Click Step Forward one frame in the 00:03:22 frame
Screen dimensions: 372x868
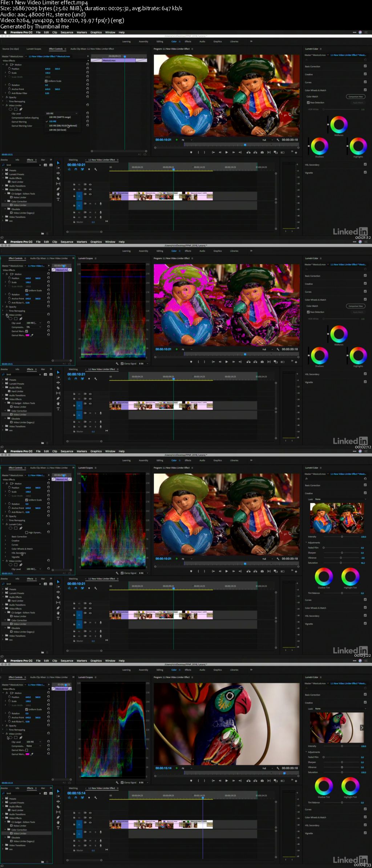233,571
